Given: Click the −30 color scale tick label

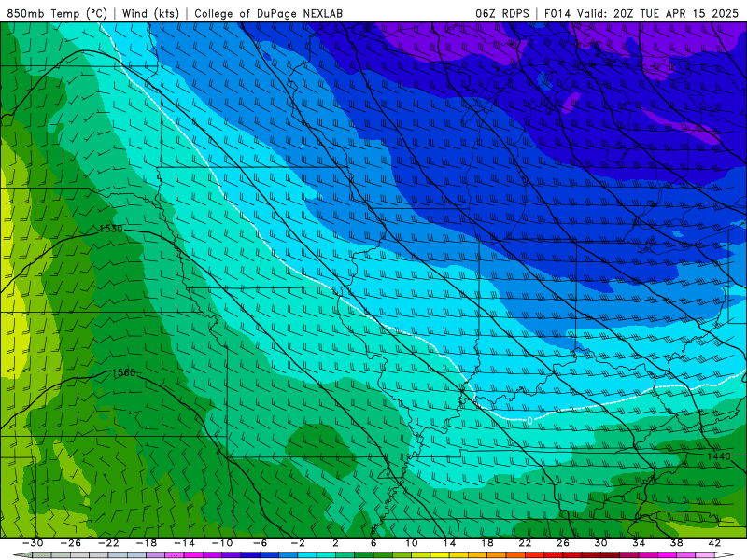Looking at the screenshot, I should (x=33, y=543).
